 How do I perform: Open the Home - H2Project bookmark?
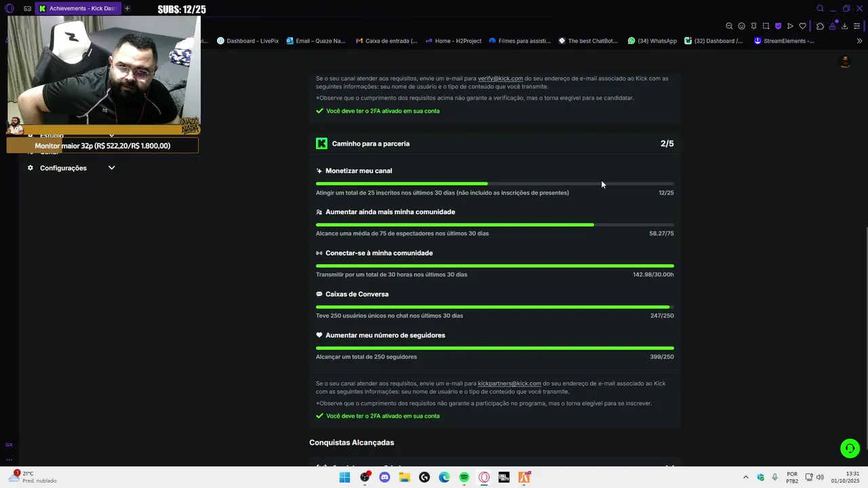coord(454,41)
